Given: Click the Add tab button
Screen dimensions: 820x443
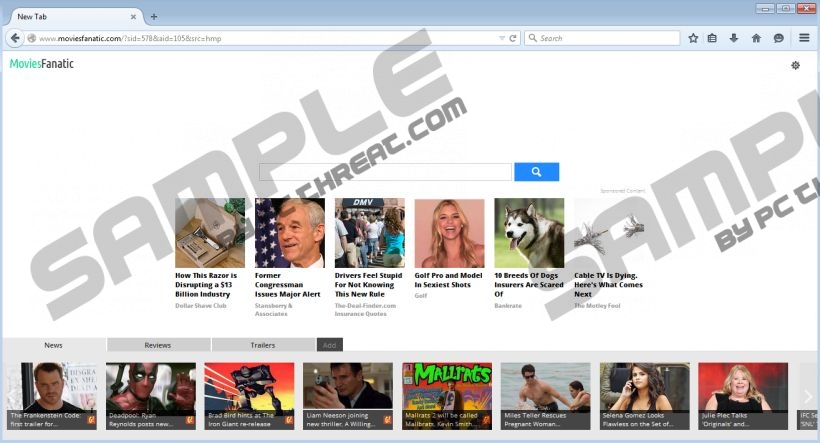Looking at the screenshot, I should tap(329, 345).
